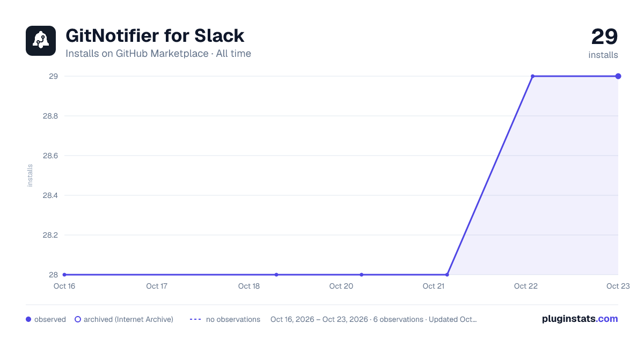Click the Oct 21 x-axis label
This screenshot has height=338, width=644.
[x=434, y=286]
